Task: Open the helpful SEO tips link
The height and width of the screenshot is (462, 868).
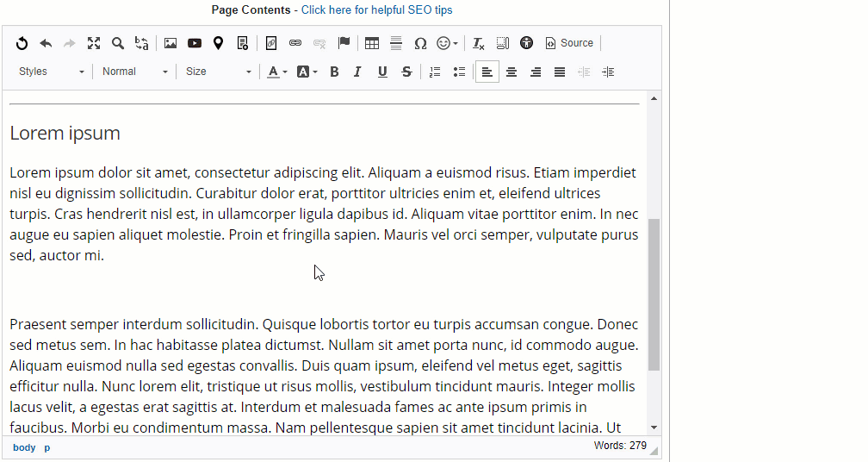Action: [376, 10]
